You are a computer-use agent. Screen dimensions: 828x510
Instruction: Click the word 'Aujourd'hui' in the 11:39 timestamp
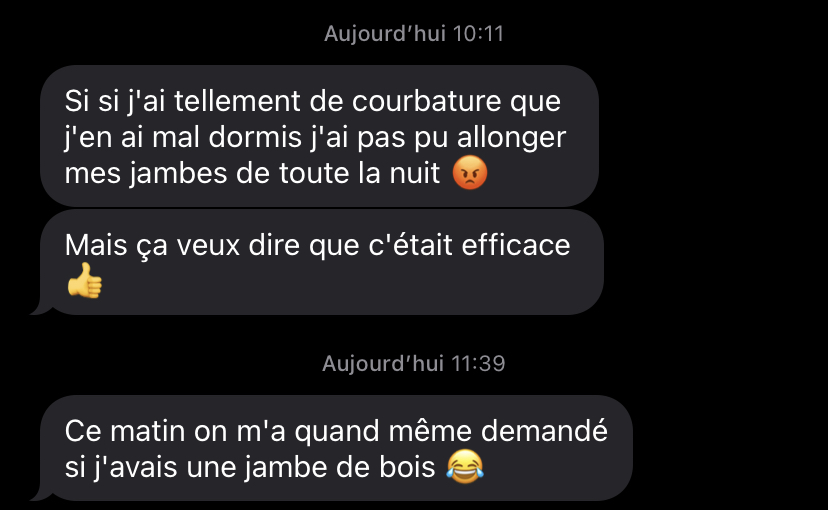pos(383,364)
